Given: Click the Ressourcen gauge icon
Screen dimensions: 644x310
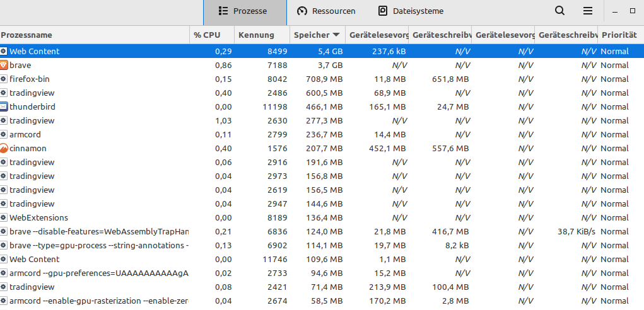Looking at the screenshot, I should pyautogui.click(x=302, y=11).
